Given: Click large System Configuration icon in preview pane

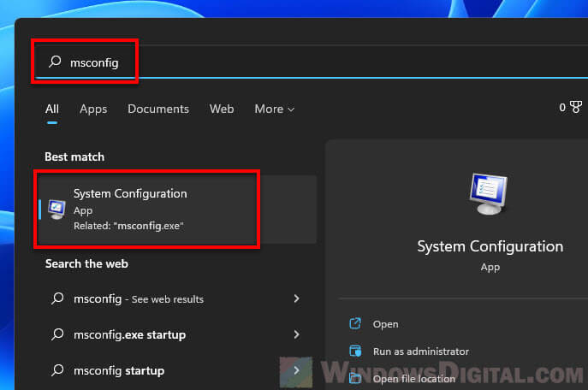Looking at the screenshot, I should 488,193.
